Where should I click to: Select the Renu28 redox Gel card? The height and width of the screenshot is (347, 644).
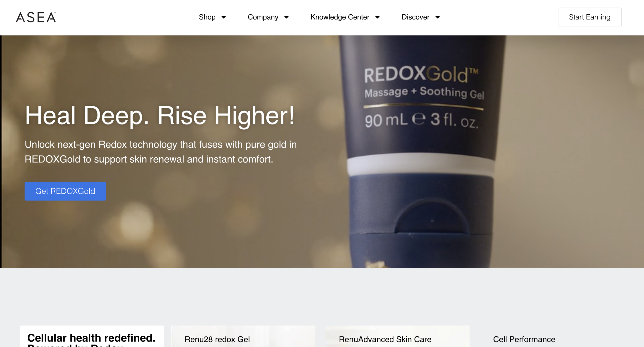pyautogui.click(x=243, y=336)
